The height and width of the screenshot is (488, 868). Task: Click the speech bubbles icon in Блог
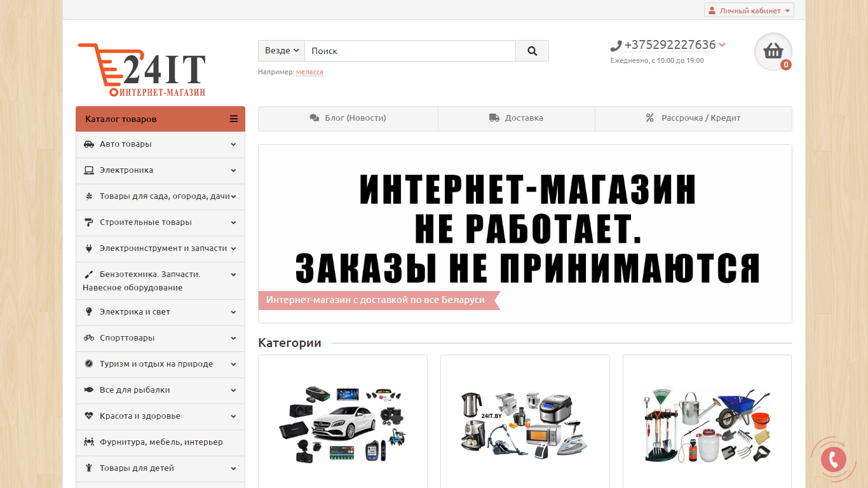pos(315,118)
